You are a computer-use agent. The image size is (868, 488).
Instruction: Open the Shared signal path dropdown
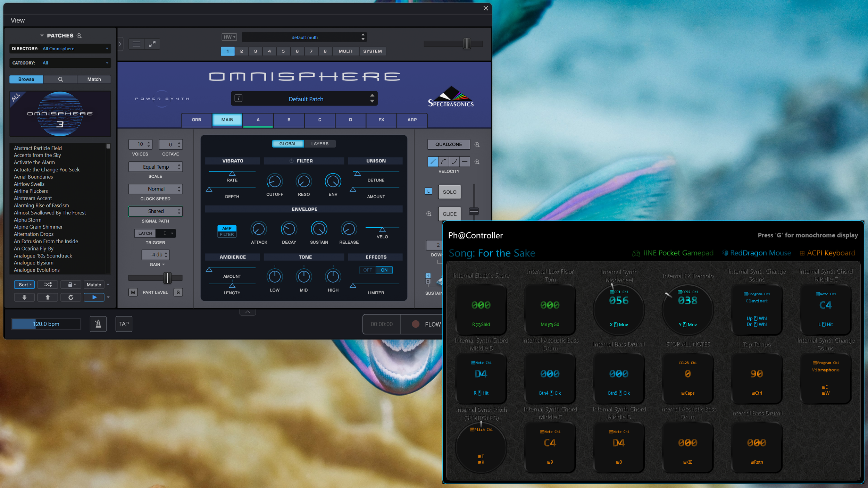point(156,211)
